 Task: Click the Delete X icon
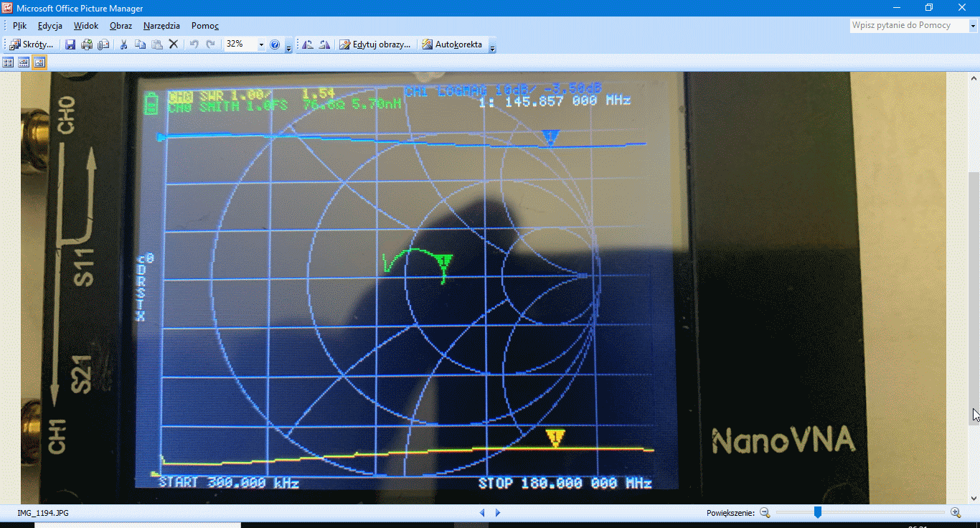pos(173,44)
